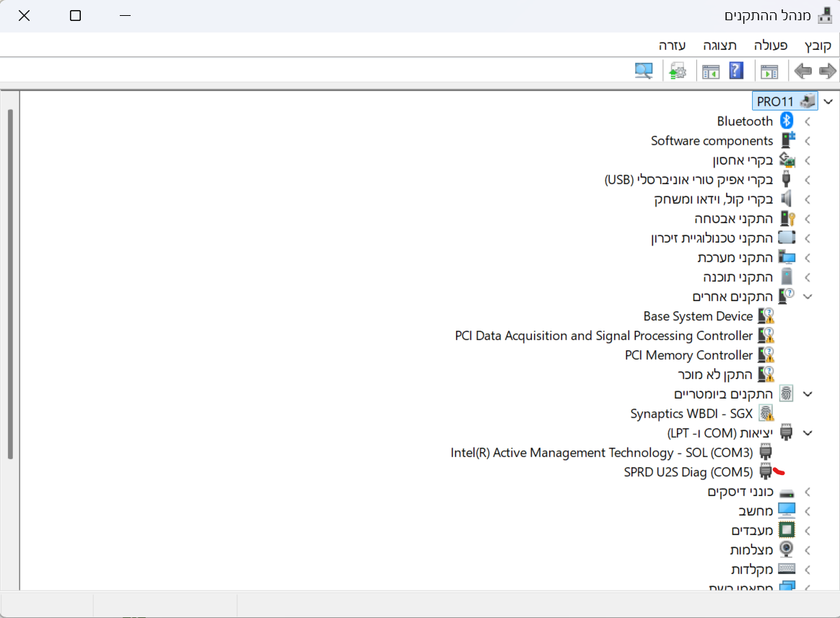
Task: Click the Properties toolbar icon
Action: (x=710, y=70)
